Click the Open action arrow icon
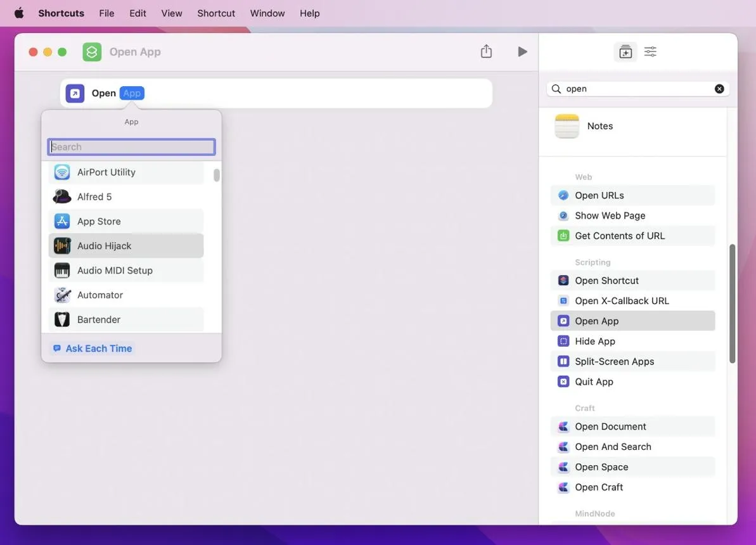 point(75,93)
